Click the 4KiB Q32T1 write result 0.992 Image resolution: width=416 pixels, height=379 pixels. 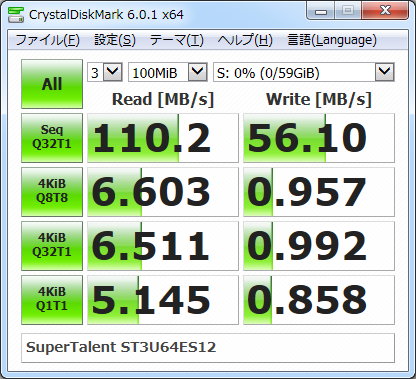pyautogui.click(x=319, y=246)
